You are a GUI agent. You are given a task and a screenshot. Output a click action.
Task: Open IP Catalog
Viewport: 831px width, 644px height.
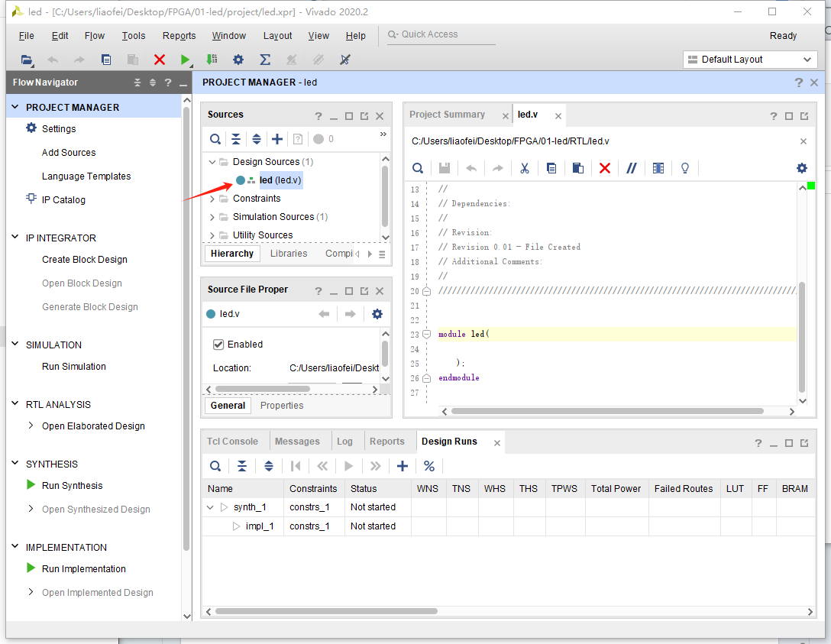coord(63,200)
